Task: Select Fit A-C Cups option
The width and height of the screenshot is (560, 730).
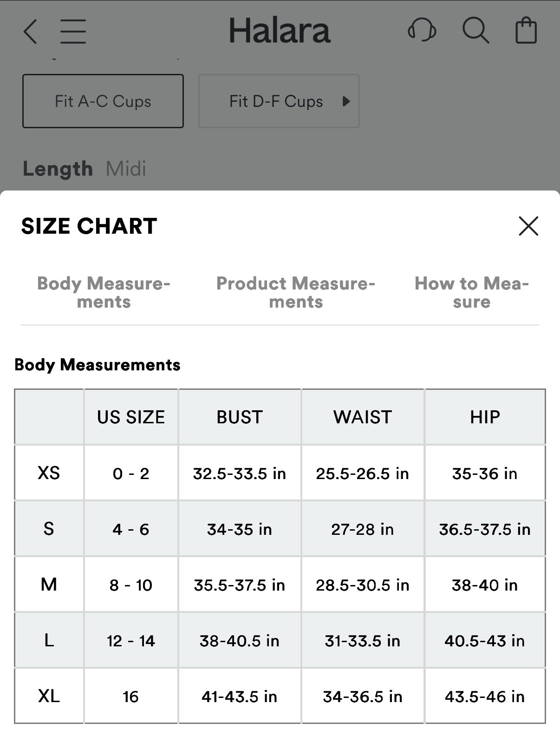Action: click(x=103, y=101)
